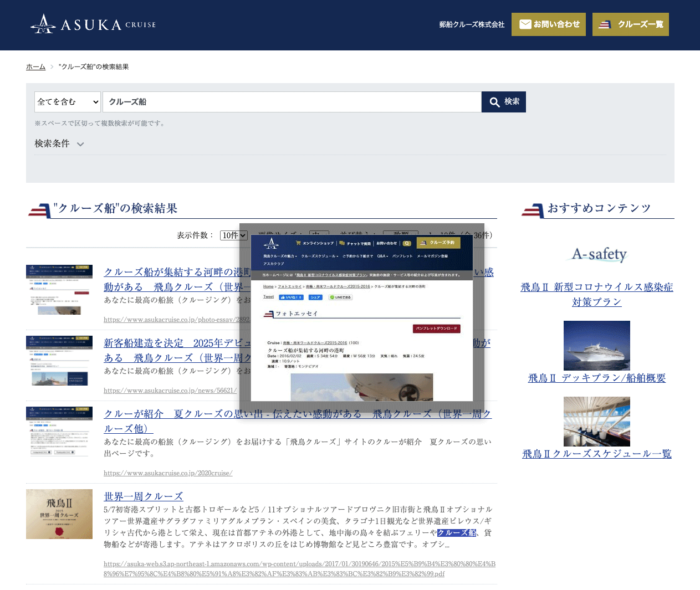Go to ホーム in the breadcrumb

click(35, 67)
